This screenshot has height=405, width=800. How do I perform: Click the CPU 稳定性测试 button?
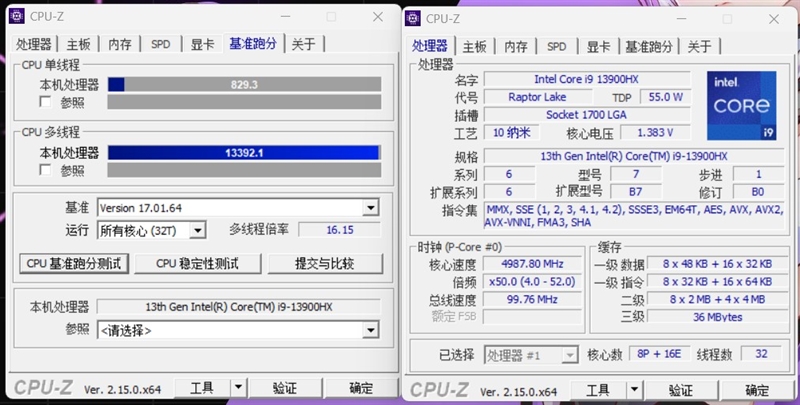[x=197, y=264]
